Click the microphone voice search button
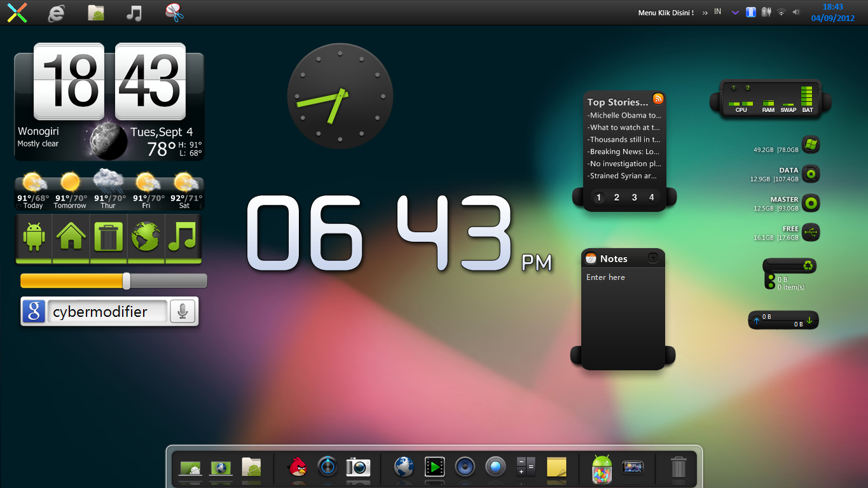The image size is (868, 488). pos(183,312)
